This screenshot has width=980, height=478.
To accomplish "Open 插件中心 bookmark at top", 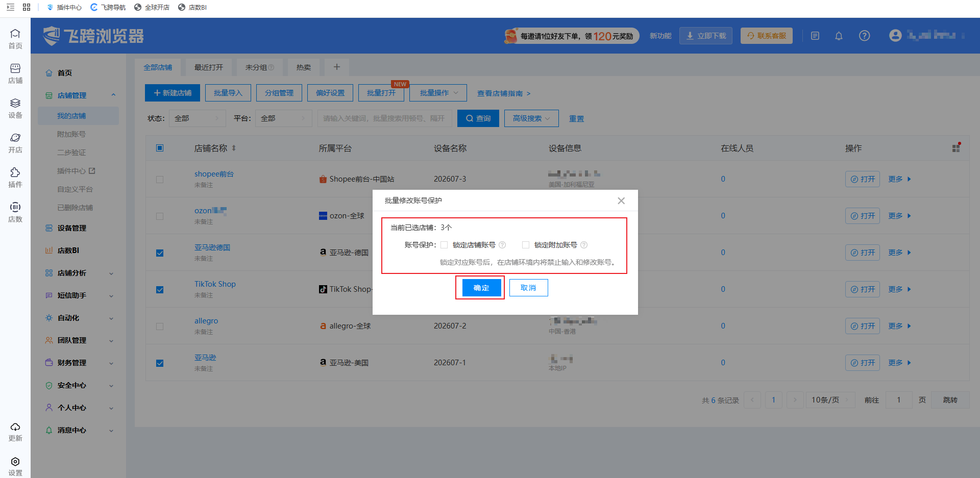I will click(64, 7).
